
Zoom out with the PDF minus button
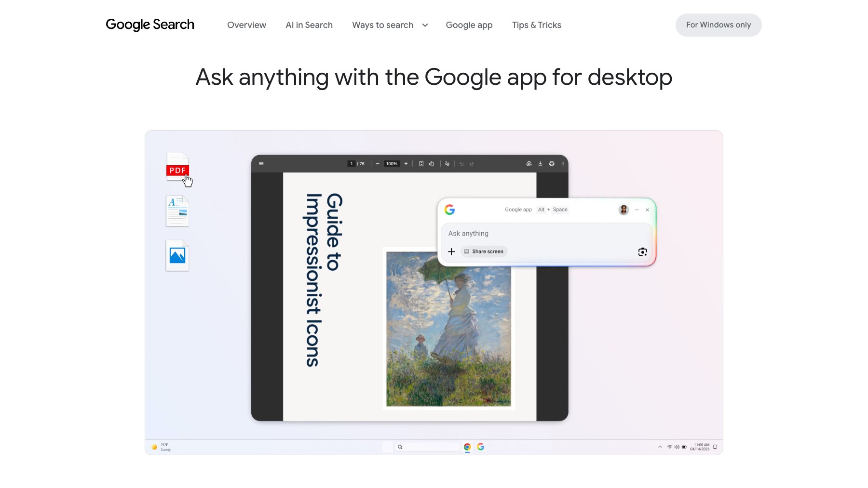tap(378, 164)
